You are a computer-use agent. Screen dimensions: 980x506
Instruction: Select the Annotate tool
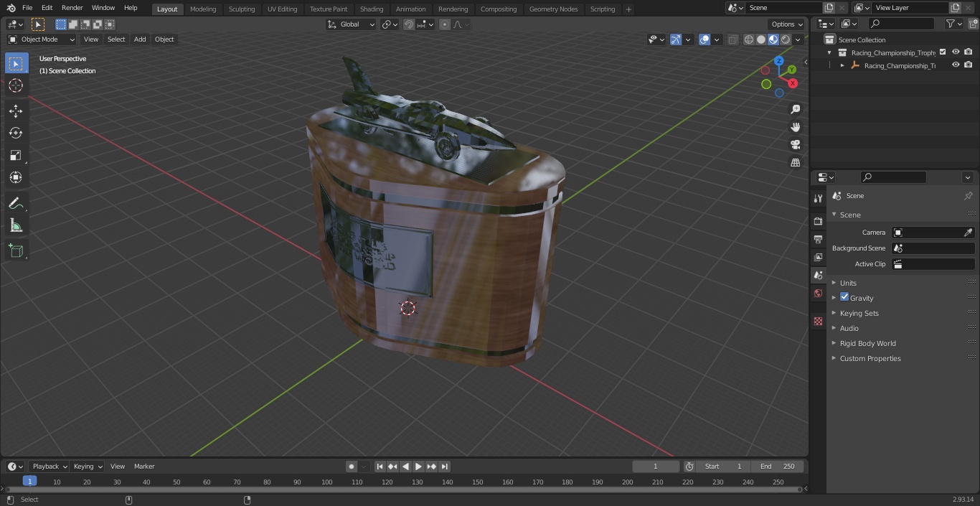[x=16, y=203]
